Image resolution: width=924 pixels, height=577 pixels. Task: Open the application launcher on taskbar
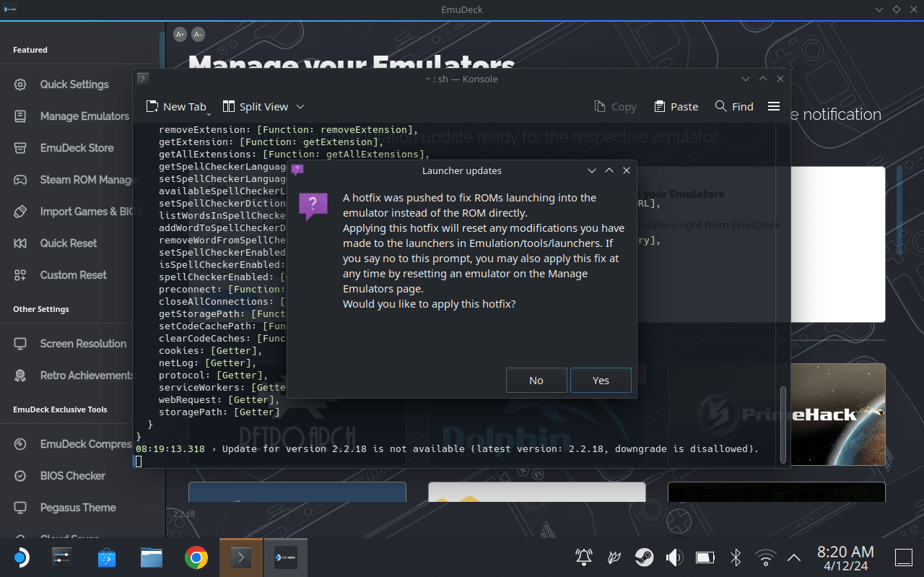point(21,558)
